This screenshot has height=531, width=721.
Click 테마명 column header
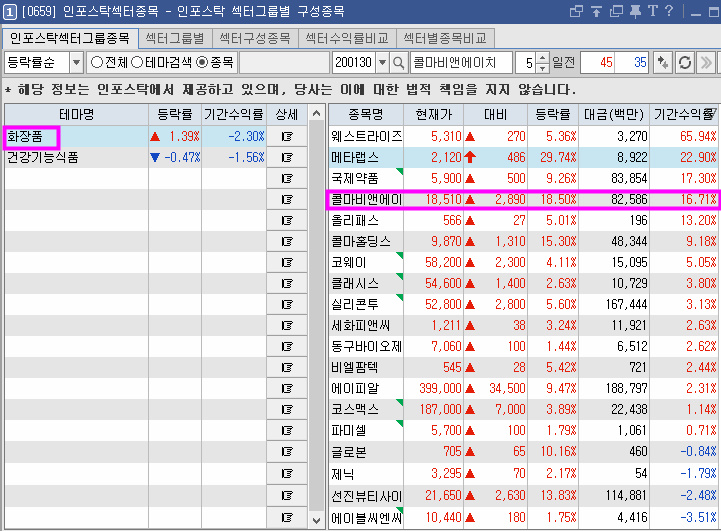click(x=76, y=114)
